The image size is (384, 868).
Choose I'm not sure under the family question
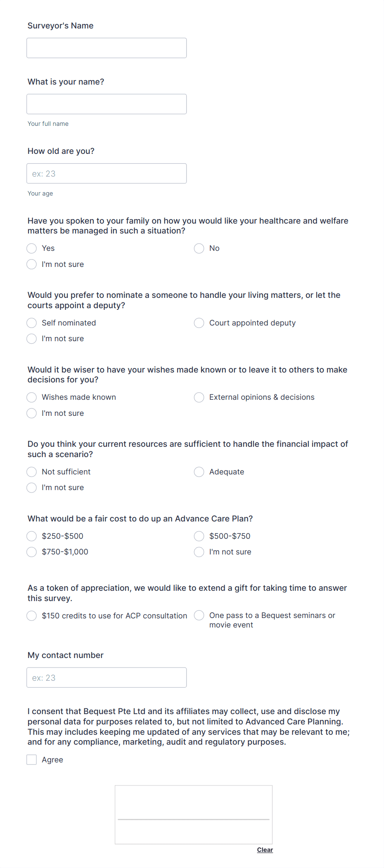(x=31, y=264)
